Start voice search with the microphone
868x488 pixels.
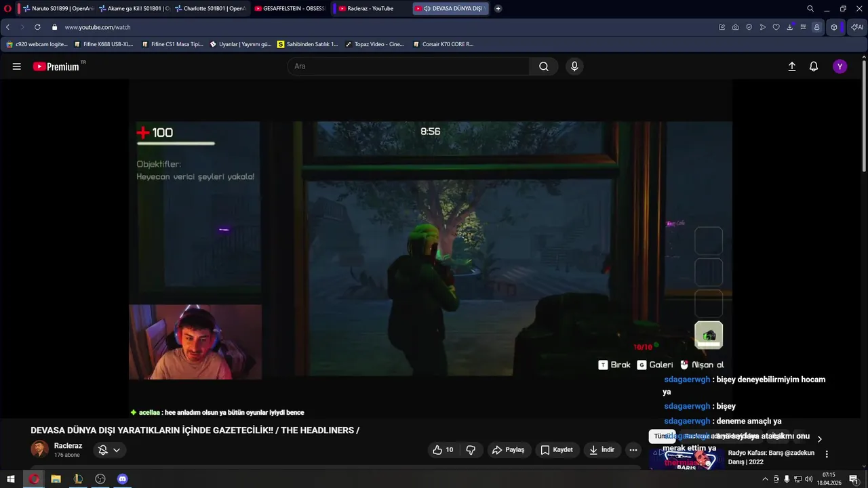tap(574, 66)
